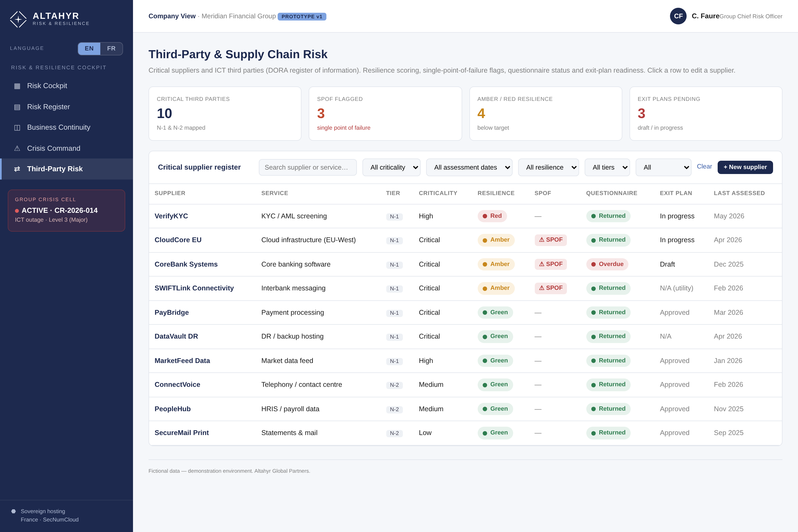
Task: Click the SPOF warning badge for CoreBank Systems
Action: point(551,264)
